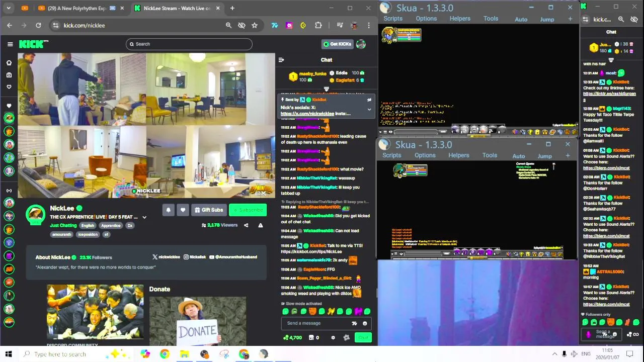Open Nickalisk Instagram social link
This screenshot has height=362, width=644.
[x=195, y=257]
